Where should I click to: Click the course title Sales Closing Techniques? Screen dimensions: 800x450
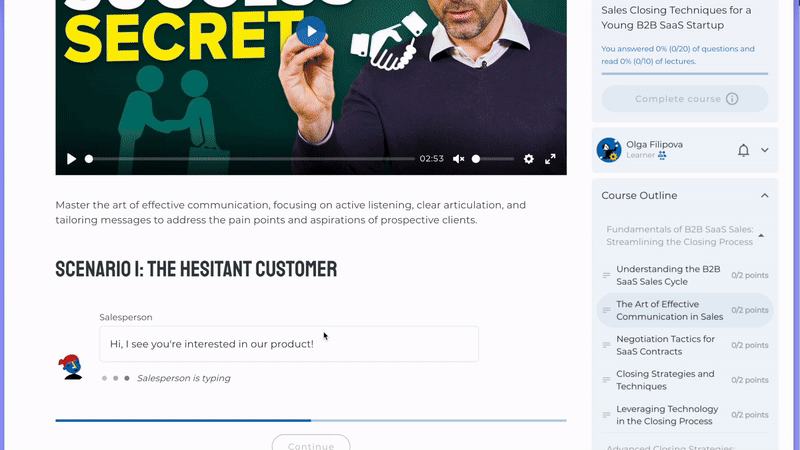point(676,18)
